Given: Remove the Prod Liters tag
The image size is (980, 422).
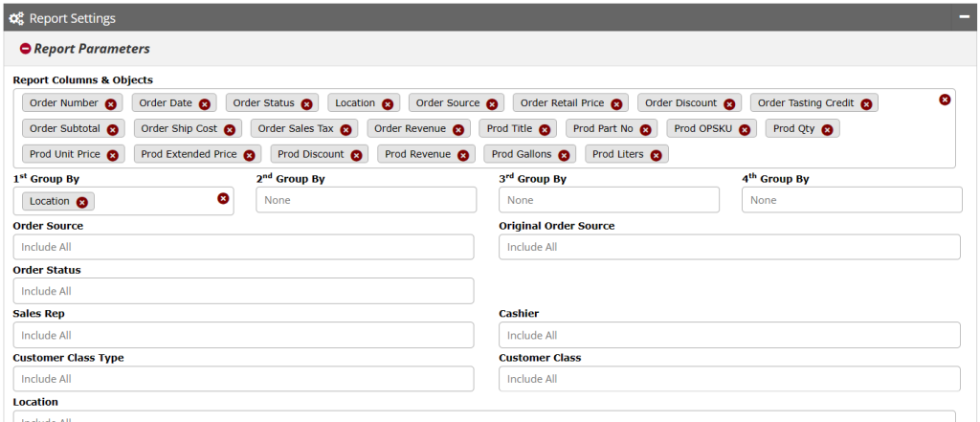Looking at the screenshot, I should pyautogui.click(x=656, y=155).
